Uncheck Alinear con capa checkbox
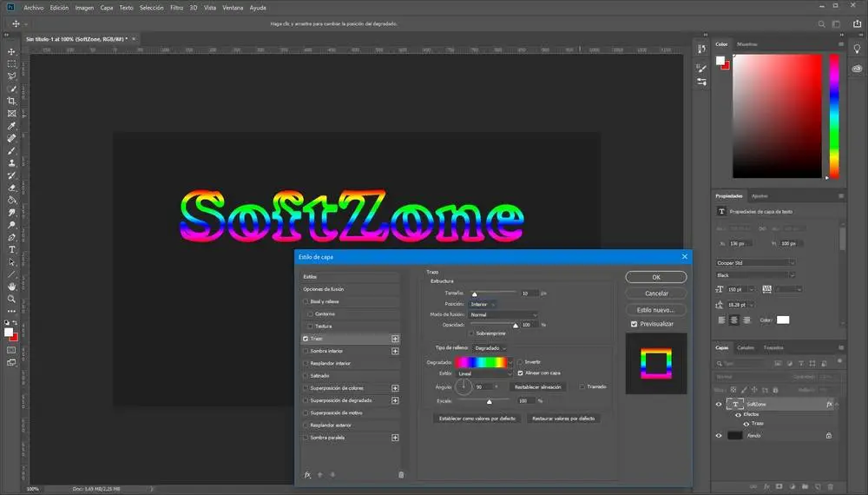The height and width of the screenshot is (495, 868). [520, 373]
